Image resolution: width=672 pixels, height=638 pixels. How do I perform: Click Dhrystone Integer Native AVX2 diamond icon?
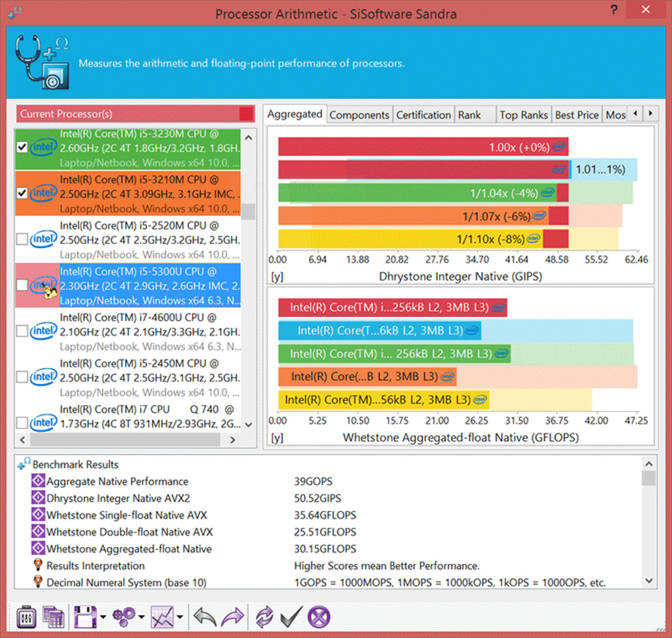point(38,498)
